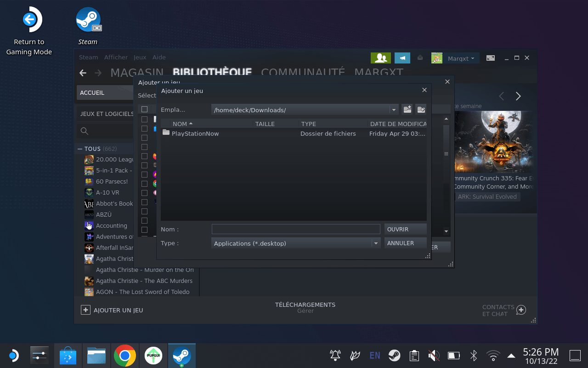Image resolution: width=588 pixels, height=368 pixels.
Task: Open the clipboard tray icon
Action: [x=414, y=355]
